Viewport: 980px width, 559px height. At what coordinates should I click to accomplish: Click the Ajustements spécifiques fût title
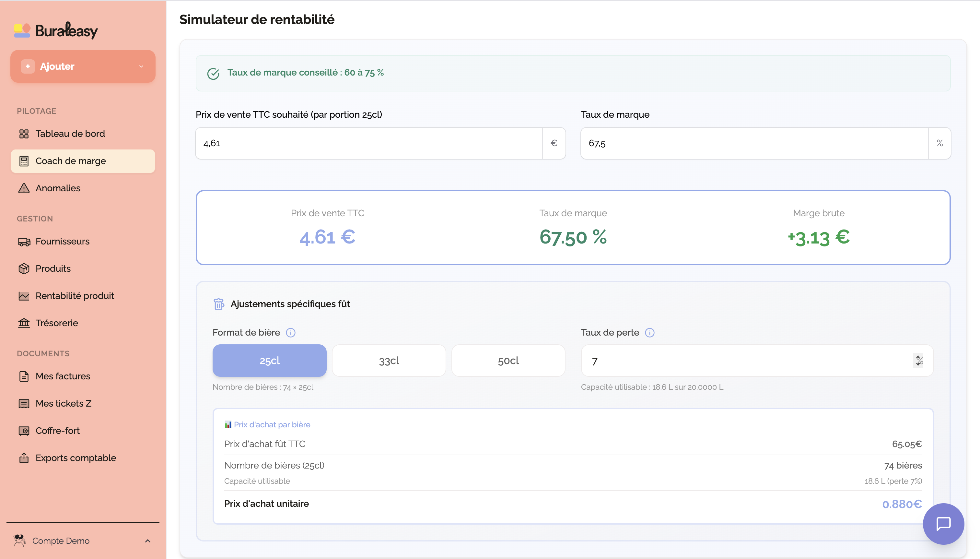click(x=290, y=304)
